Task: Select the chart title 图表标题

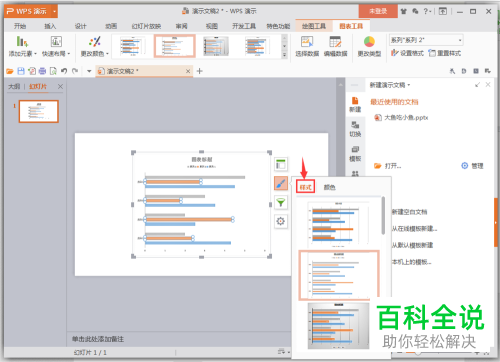Action: 202,160
